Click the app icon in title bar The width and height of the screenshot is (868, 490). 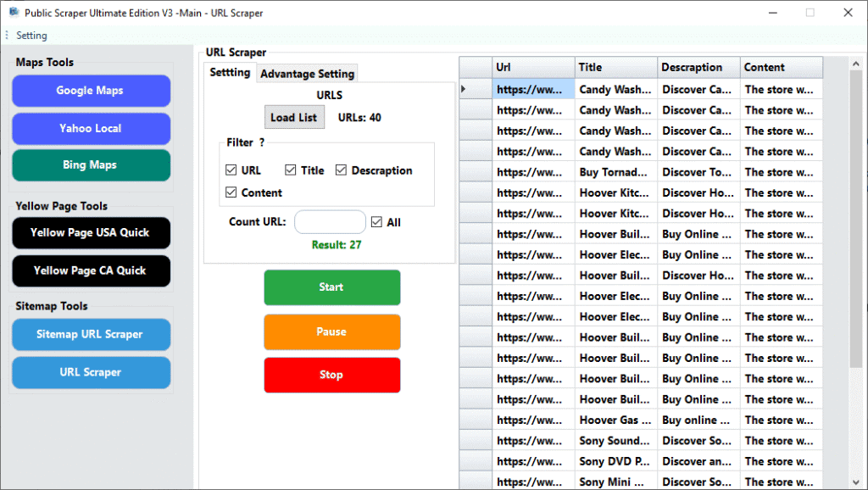[14, 13]
